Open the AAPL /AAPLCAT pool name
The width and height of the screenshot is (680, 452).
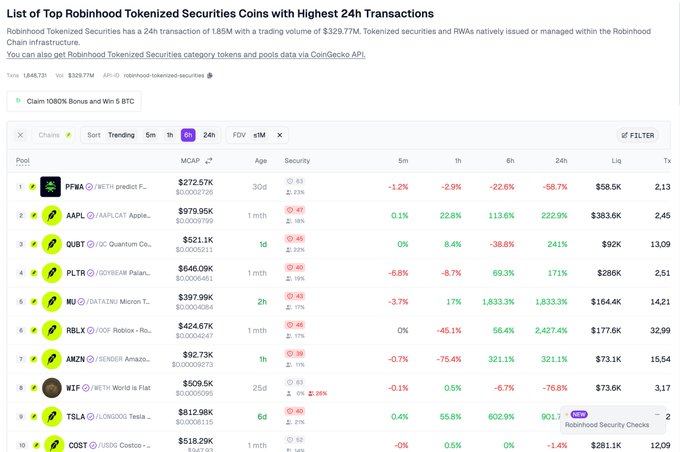tap(108, 216)
